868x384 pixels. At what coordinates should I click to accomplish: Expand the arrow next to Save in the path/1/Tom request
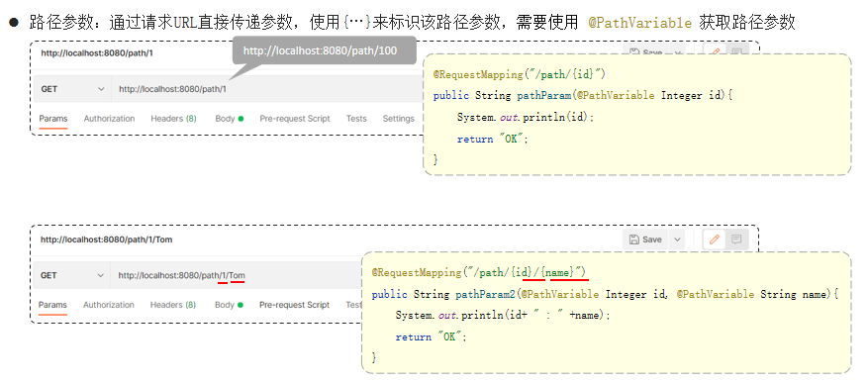coord(676,240)
